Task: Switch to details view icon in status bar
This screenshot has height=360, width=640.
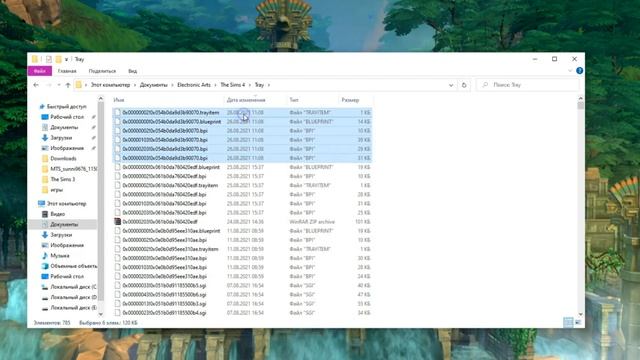Action: pyautogui.click(x=568, y=322)
